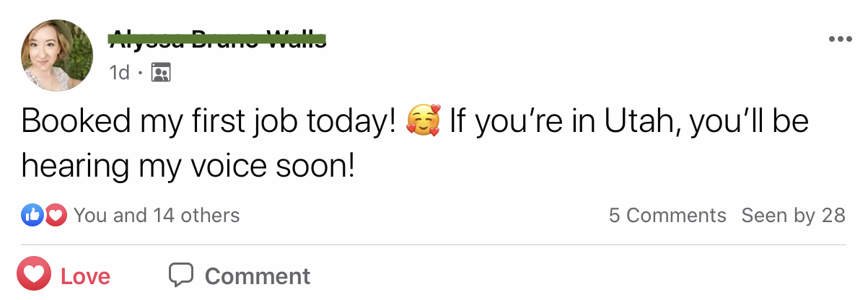The width and height of the screenshot is (868, 300).
Task: Click the red "Love" reaction label
Action: click(x=85, y=276)
